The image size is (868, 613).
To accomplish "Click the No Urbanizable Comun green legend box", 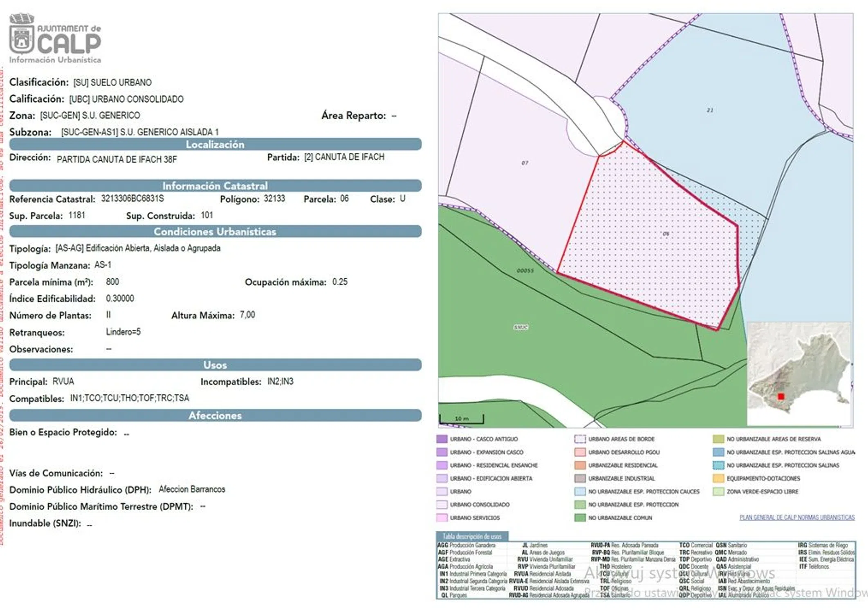I will (x=580, y=518).
